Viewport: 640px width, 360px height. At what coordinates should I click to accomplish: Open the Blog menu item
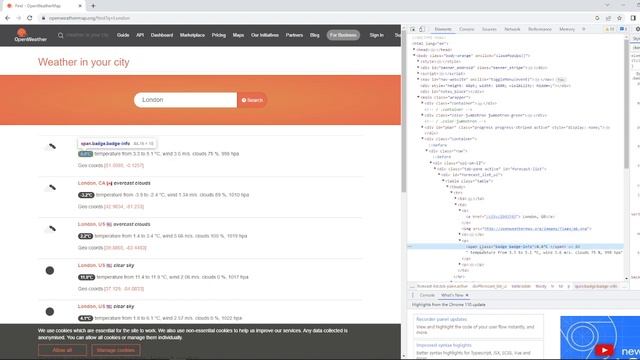pyautogui.click(x=314, y=35)
